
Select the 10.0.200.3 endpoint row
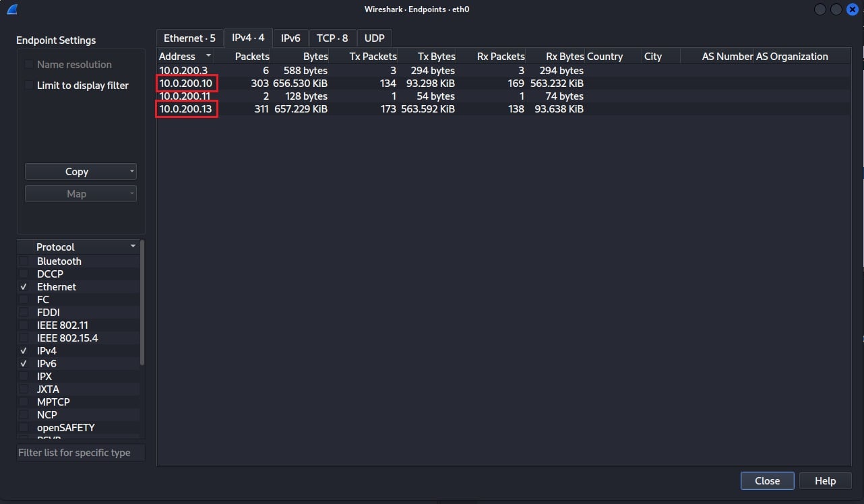pyautogui.click(x=503, y=71)
